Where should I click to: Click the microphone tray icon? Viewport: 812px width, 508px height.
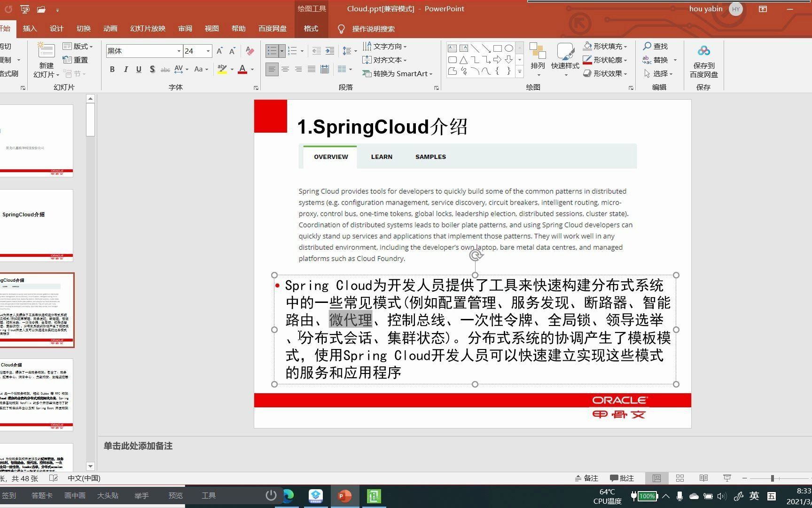tap(679, 496)
